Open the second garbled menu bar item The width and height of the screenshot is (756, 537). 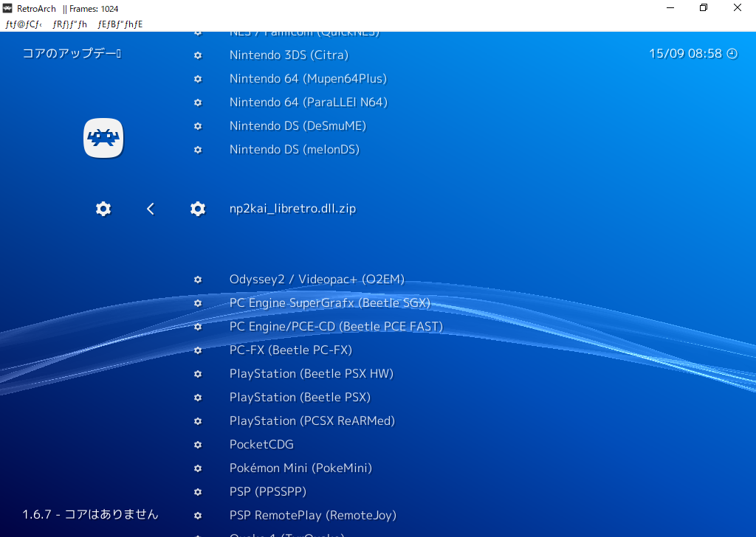coord(70,24)
